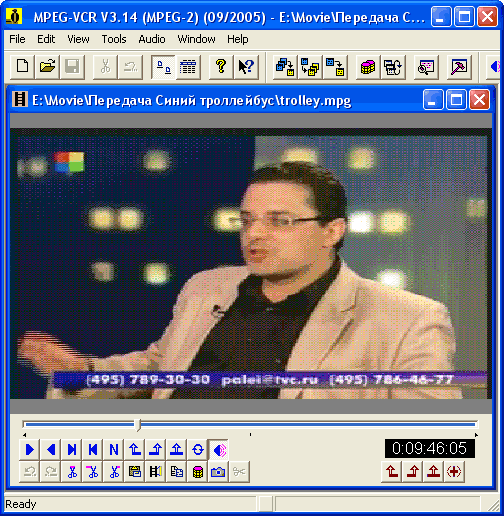Click the red circled plus button

(454, 472)
